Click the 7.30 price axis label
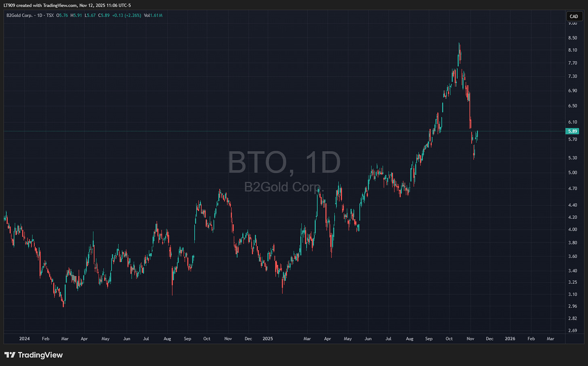 [x=572, y=76]
